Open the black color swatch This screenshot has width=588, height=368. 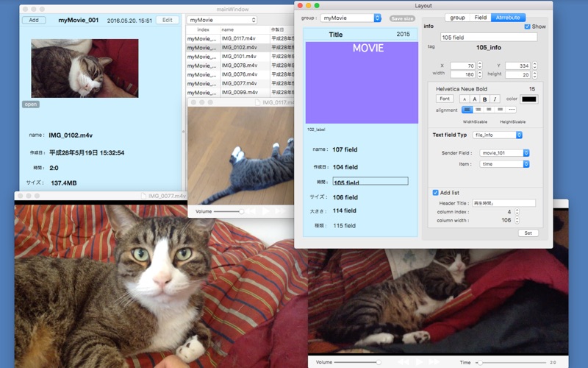coord(529,99)
